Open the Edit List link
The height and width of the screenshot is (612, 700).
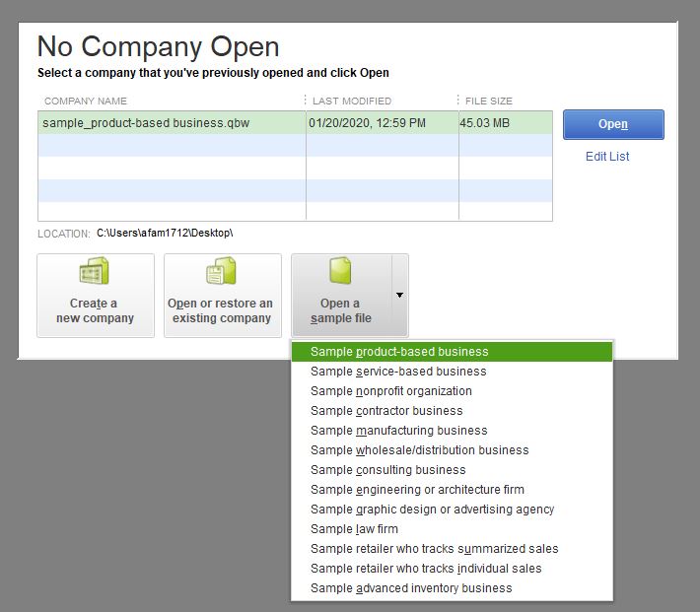point(607,157)
